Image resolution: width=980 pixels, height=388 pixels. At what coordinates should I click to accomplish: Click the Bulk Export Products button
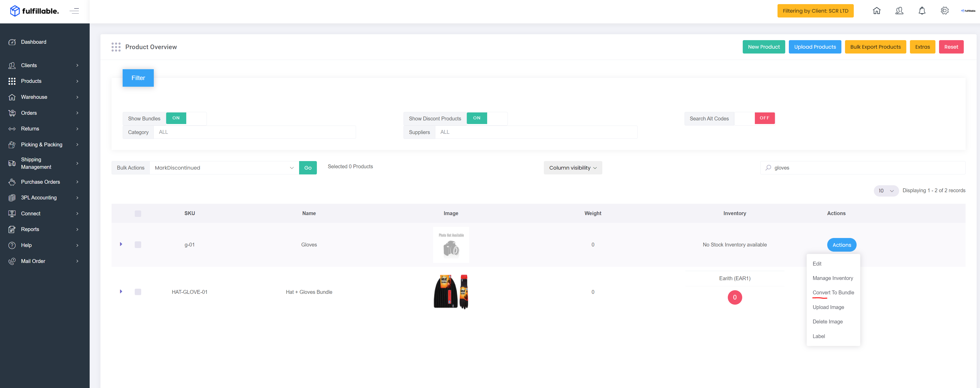click(x=875, y=47)
